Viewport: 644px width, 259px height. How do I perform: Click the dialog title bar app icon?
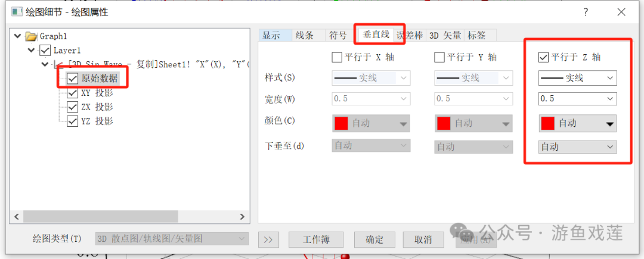[17, 12]
